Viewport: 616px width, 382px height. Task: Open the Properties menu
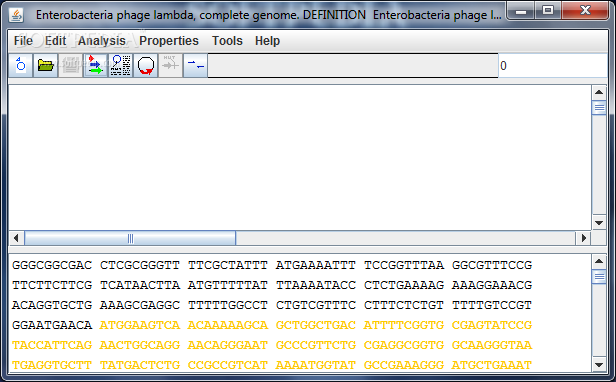pos(169,40)
